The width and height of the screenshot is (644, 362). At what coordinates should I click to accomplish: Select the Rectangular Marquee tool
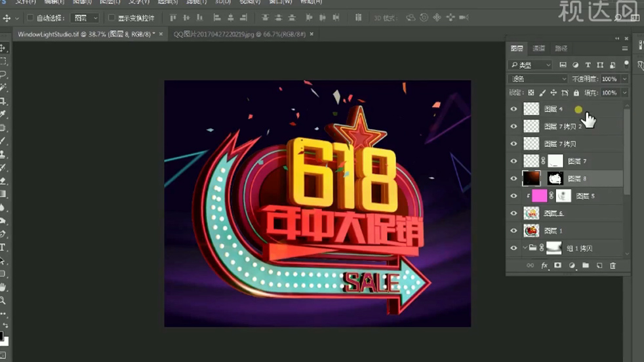coord(3,61)
